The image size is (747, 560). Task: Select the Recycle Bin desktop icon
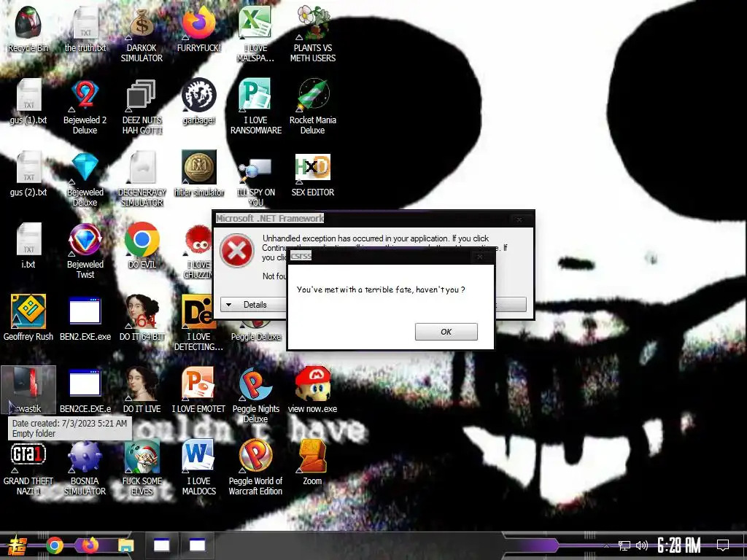coord(28,29)
